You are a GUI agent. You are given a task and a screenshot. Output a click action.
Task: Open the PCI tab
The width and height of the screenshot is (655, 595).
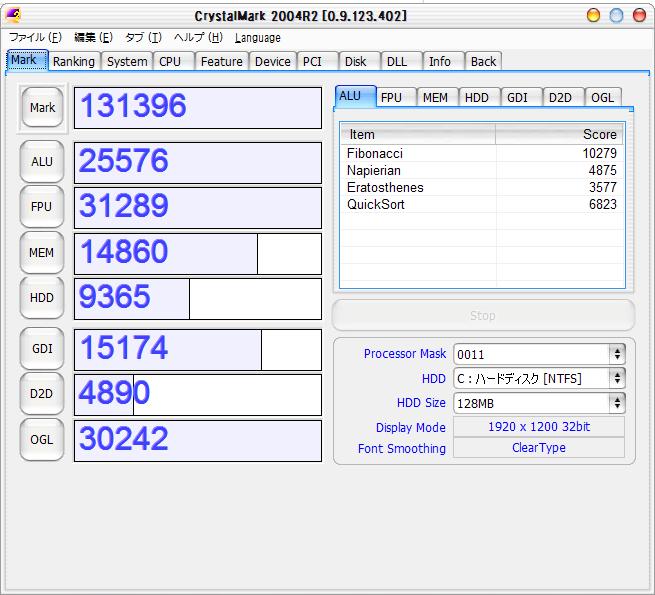click(317, 61)
